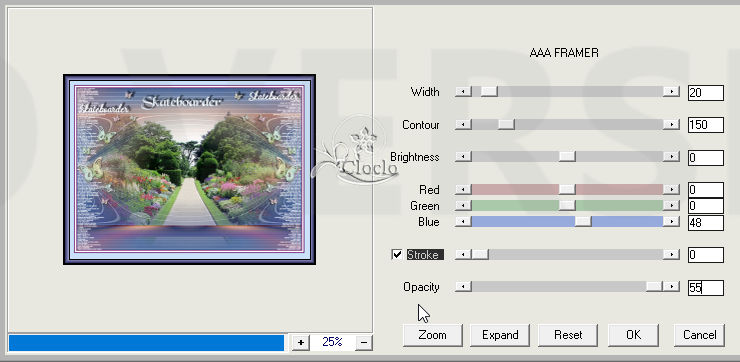This screenshot has height=362, width=740.
Task: Click the preview zoom-in plus button
Action: coord(300,342)
